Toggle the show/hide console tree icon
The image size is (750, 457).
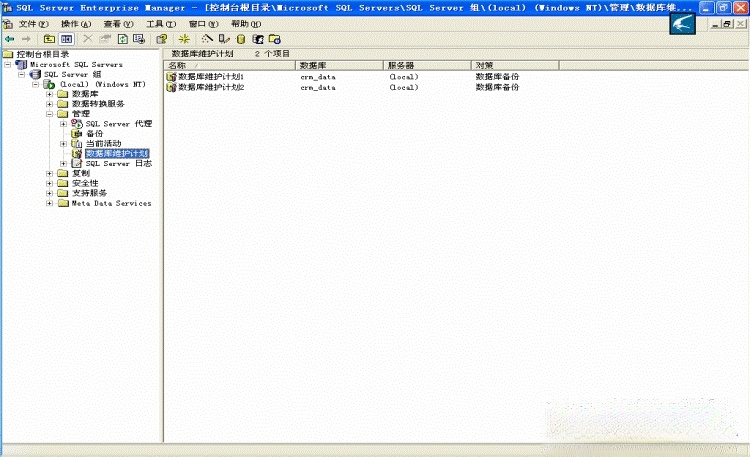click(x=66, y=39)
